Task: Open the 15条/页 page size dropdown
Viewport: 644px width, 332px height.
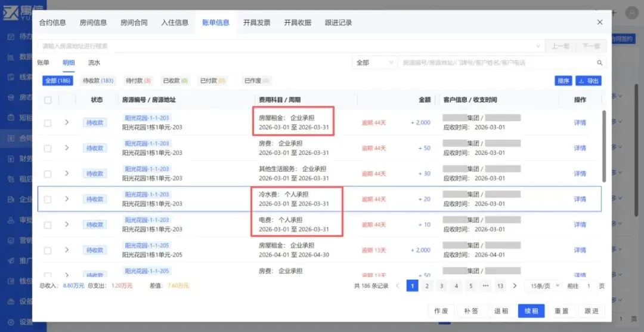Action: click(545, 285)
